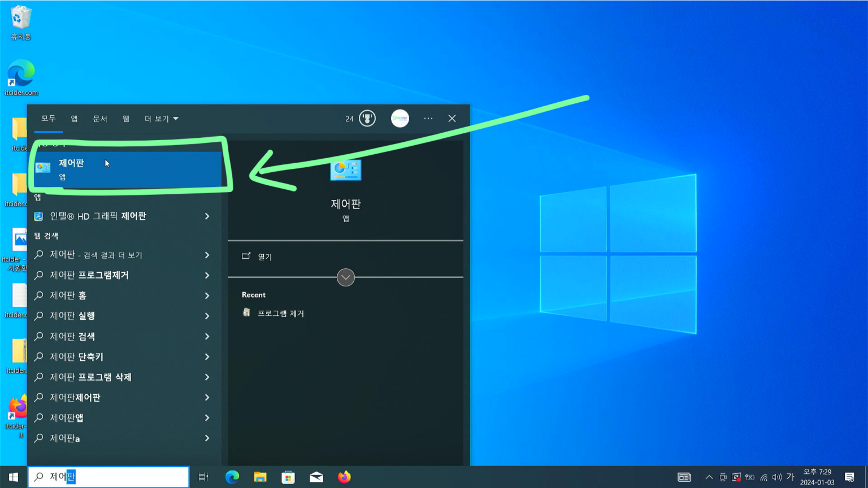Expand arrow next to 제어판 프로그램제거

pyautogui.click(x=207, y=276)
